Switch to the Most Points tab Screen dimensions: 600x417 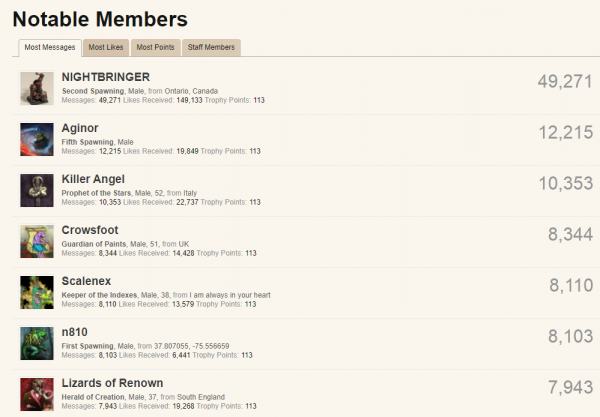pyautogui.click(x=155, y=47)
